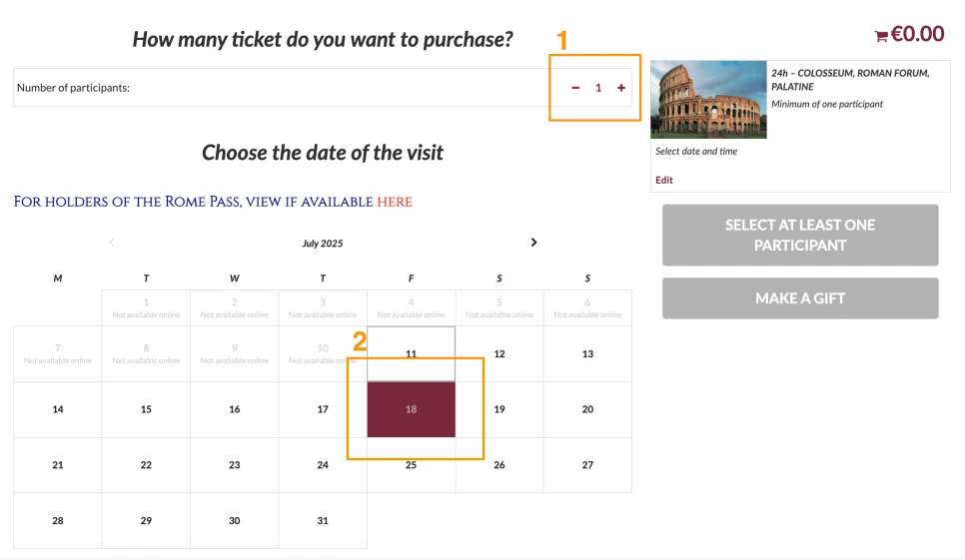Click the plus icon to add participant

pyautogui.click(x=621, y=88)
